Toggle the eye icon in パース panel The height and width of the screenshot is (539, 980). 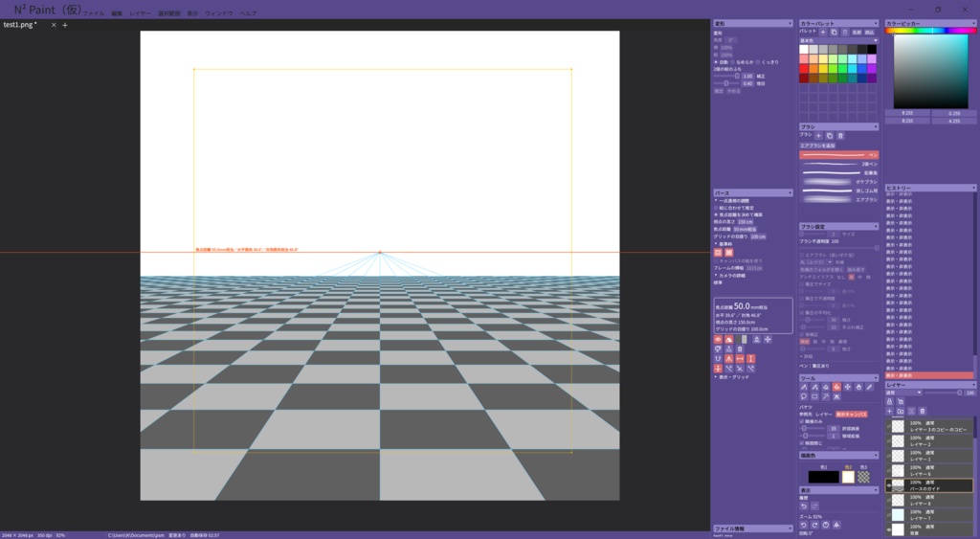pos(718,340)
